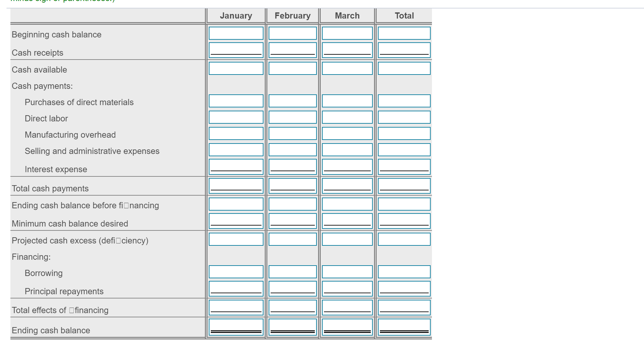Click the Total column header

pos(404,16)
